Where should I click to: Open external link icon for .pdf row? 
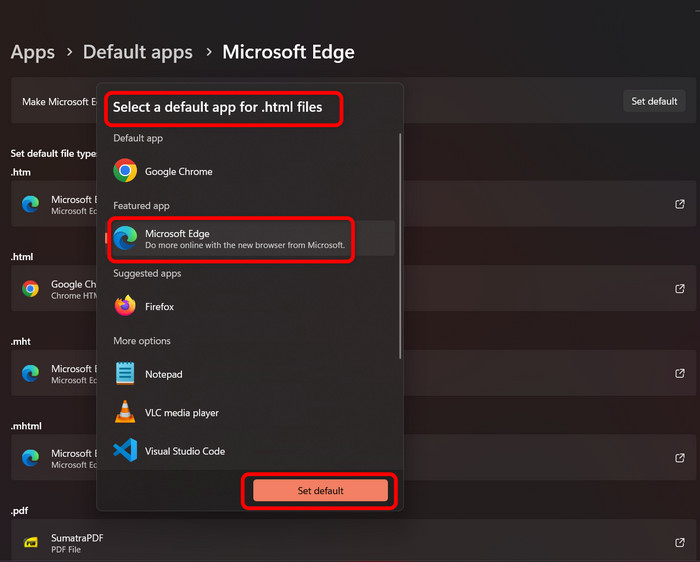(679, 542)
